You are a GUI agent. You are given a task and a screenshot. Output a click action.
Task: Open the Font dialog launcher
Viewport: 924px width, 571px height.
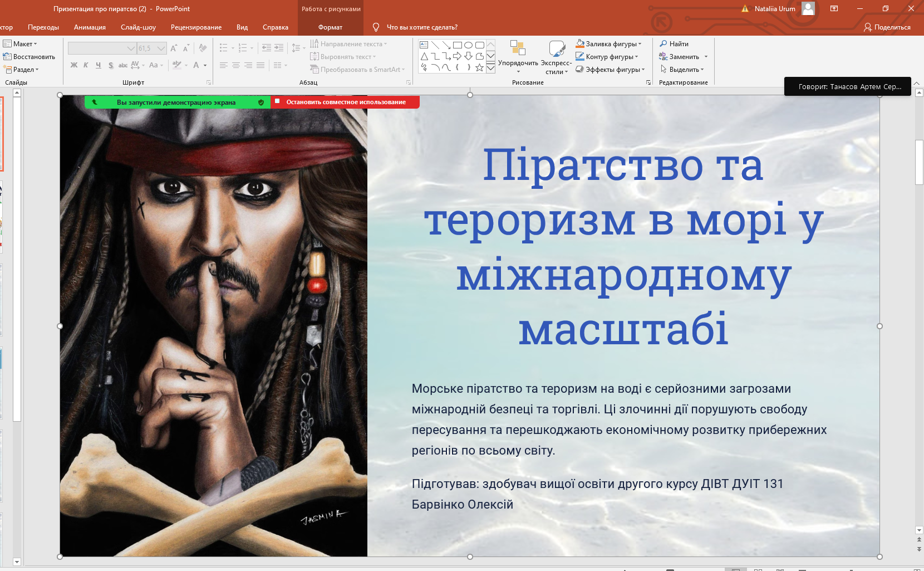pos(209,82)
